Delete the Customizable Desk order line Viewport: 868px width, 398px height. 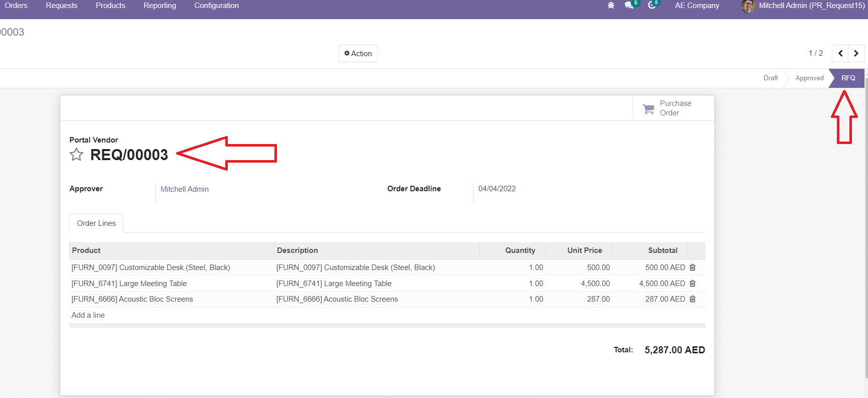coord(692,268)
